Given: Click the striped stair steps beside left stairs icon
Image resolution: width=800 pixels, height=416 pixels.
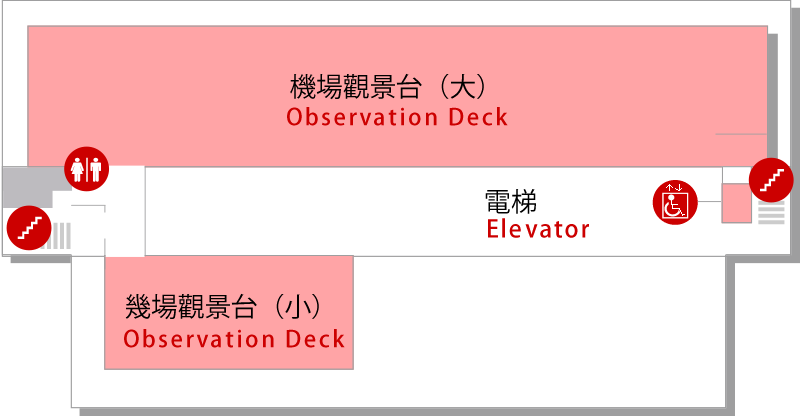Looking at the screenshot, I should (x=60, y=236).
